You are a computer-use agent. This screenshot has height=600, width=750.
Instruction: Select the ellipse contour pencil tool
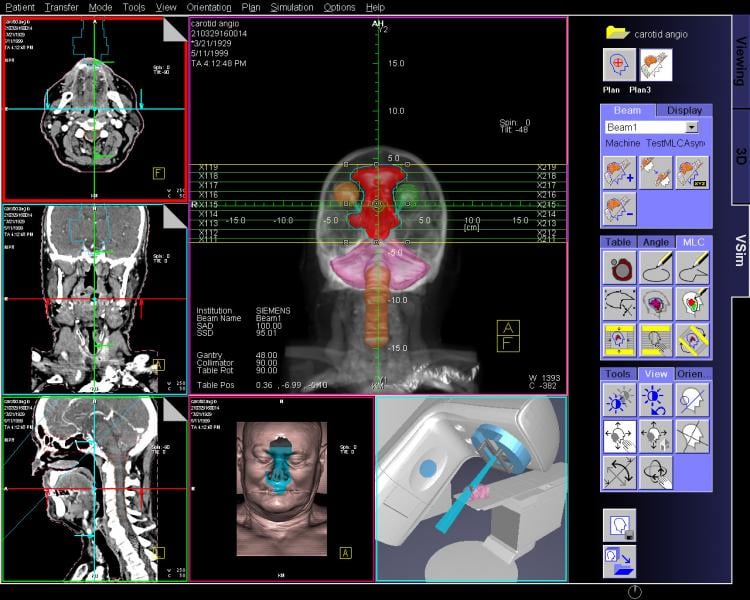coord(656,268)
